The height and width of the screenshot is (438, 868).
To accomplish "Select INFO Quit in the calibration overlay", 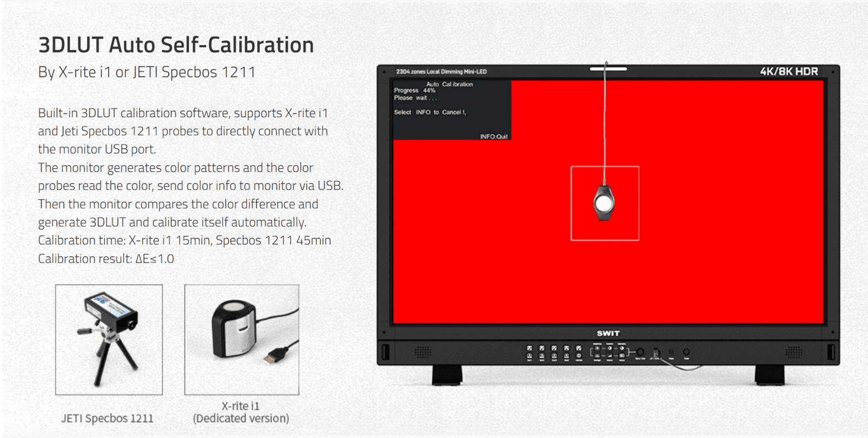I will click(x=493, y=136).
